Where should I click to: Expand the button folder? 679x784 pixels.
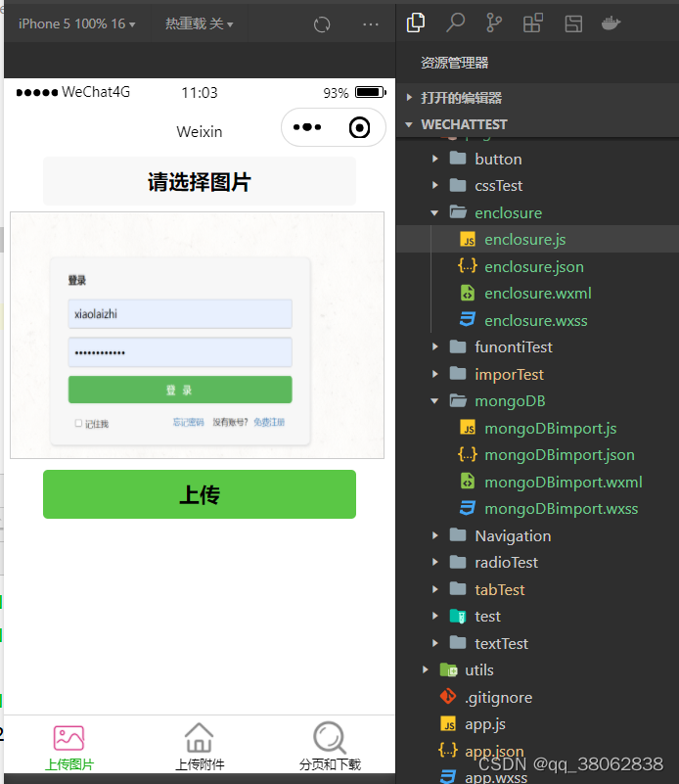point(537,159)
